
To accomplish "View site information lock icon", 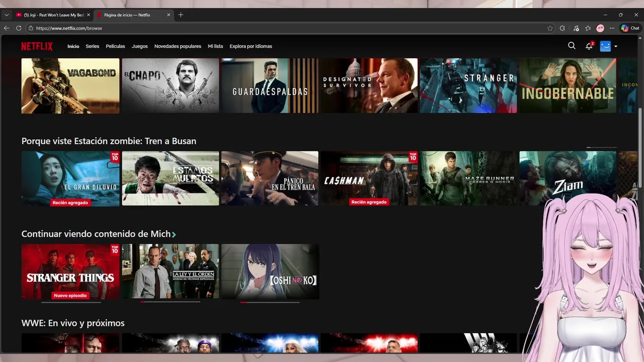I will [31, 28].
